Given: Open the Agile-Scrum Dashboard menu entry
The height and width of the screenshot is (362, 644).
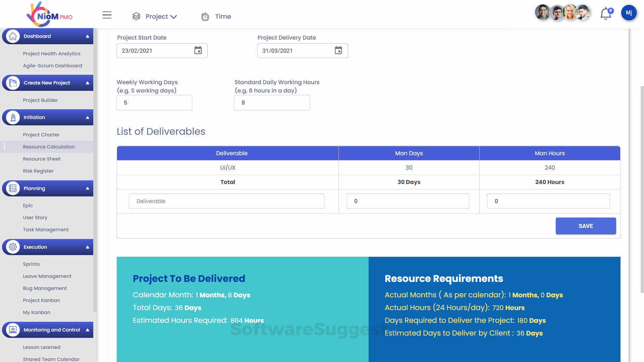Looking at the screenshot, I should 52,65.
